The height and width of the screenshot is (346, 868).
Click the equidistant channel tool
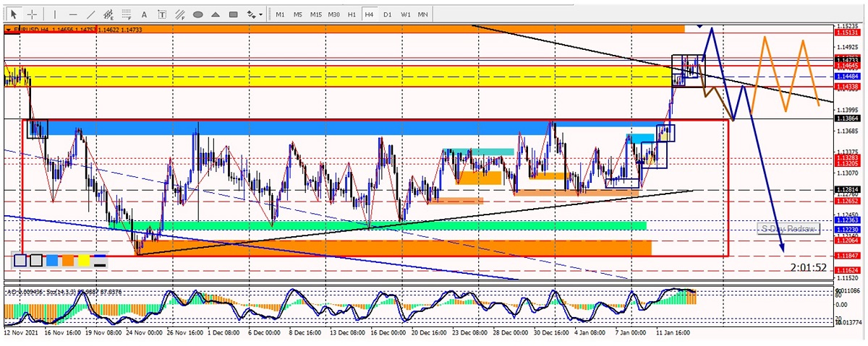click(109, 14)
